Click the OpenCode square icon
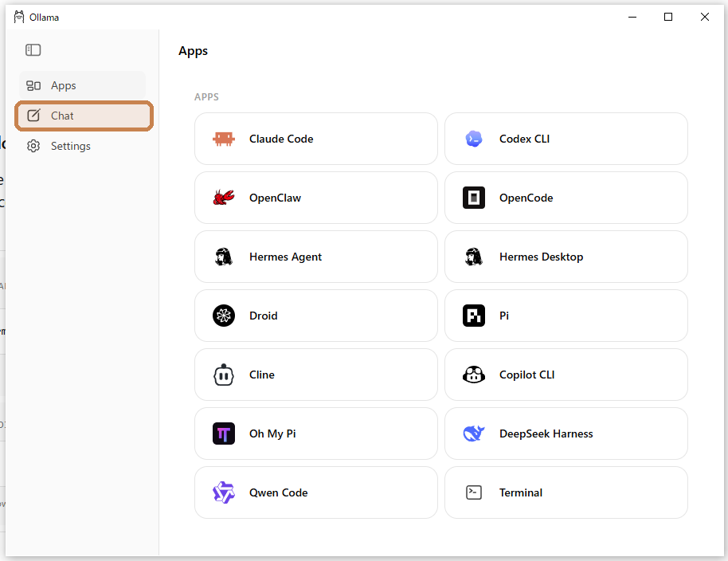The image size is (728, 561). pos(474,198)
